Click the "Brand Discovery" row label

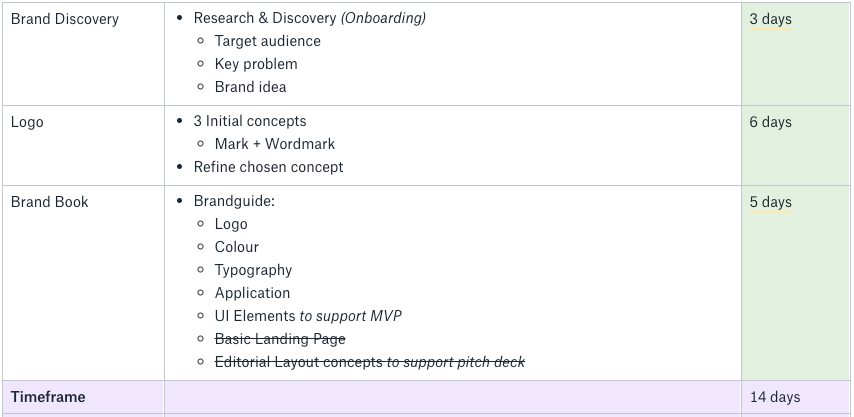coord(64,19)
